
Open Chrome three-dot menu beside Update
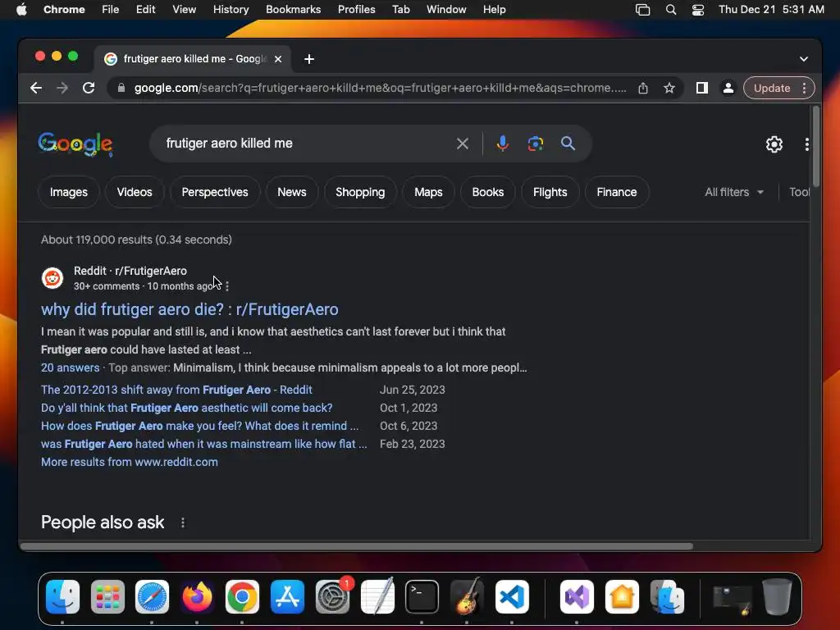click(804, 88)
